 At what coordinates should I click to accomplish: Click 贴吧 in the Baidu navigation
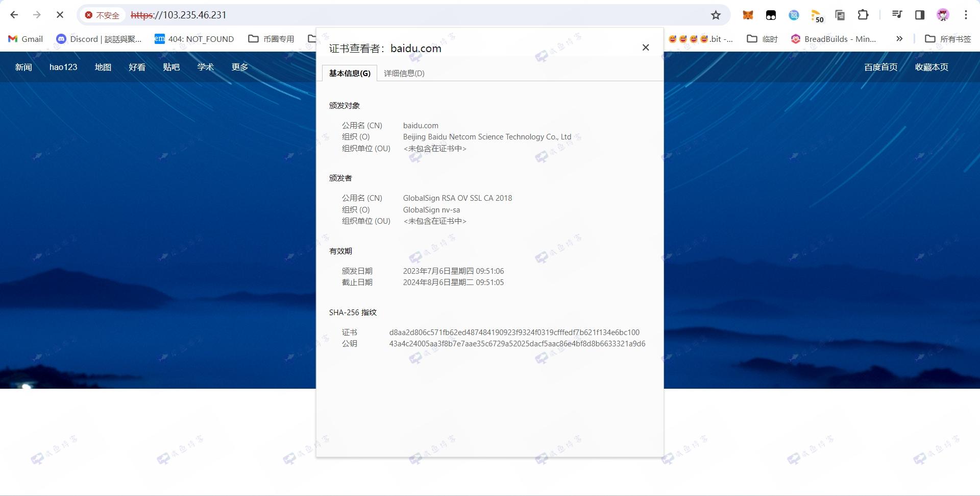(x=171, y=67)
